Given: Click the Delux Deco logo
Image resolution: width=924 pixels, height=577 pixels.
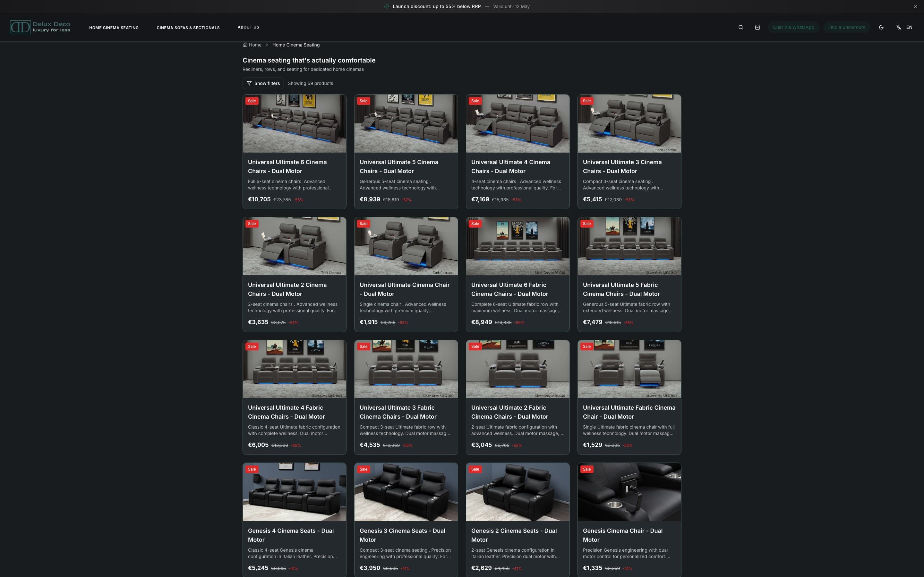Looking at the screenshot, I should click(x=40, y=27).
